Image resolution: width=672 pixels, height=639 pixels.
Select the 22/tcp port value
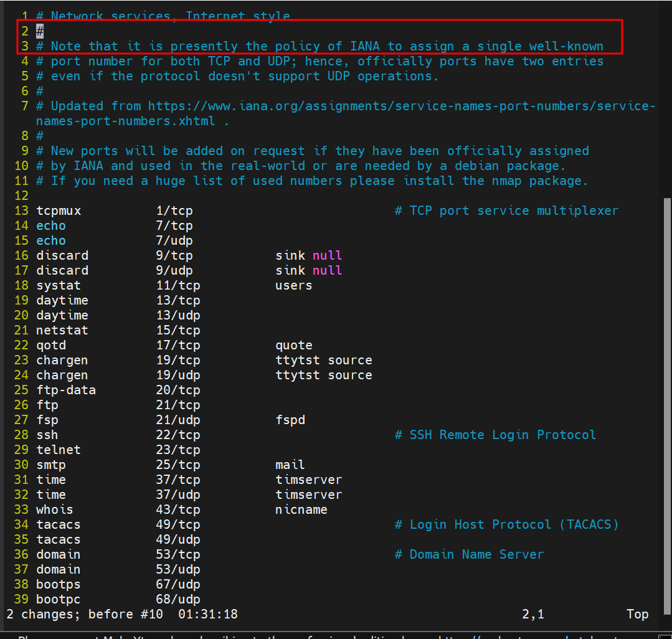click(177, 435)
